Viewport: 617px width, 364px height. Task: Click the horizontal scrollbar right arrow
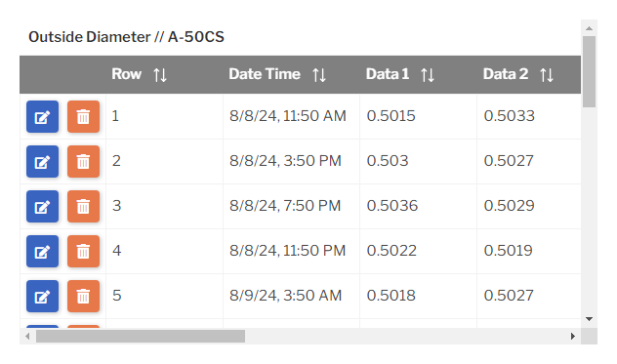(x=573, y=336)
